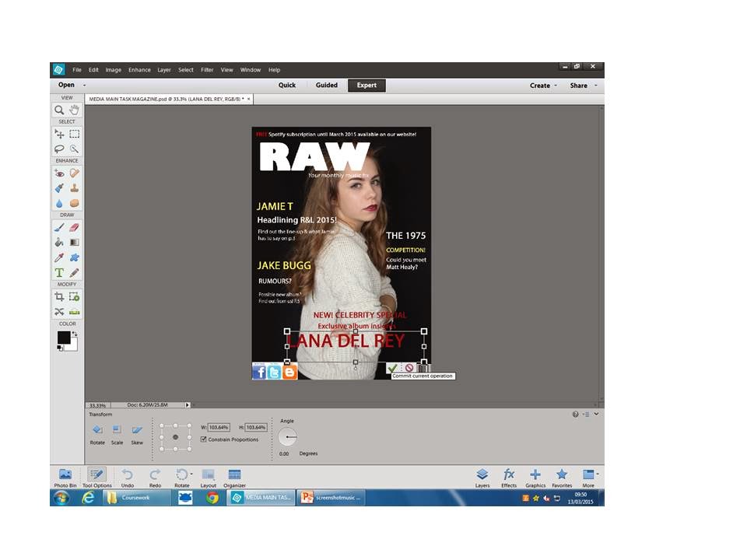This screenshot has height=560, width=747.
Task: Select the Smart Brush tool
Action: click(x=59, y=188)
